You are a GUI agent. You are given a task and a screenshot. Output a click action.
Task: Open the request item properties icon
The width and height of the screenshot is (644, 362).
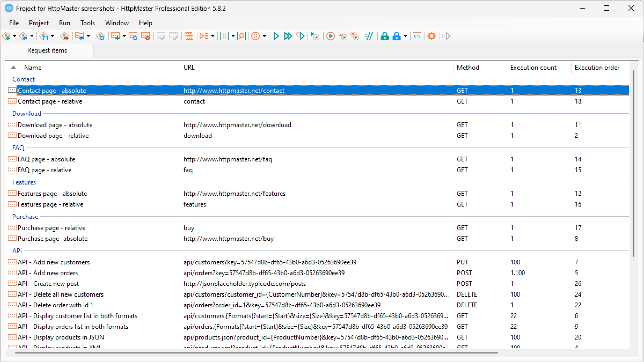coord(133,36)
